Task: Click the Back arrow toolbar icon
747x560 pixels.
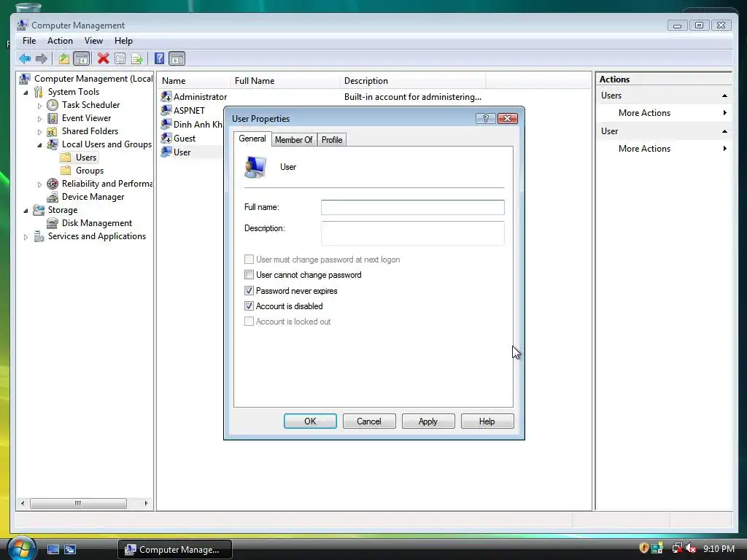Action: (25, 58)
